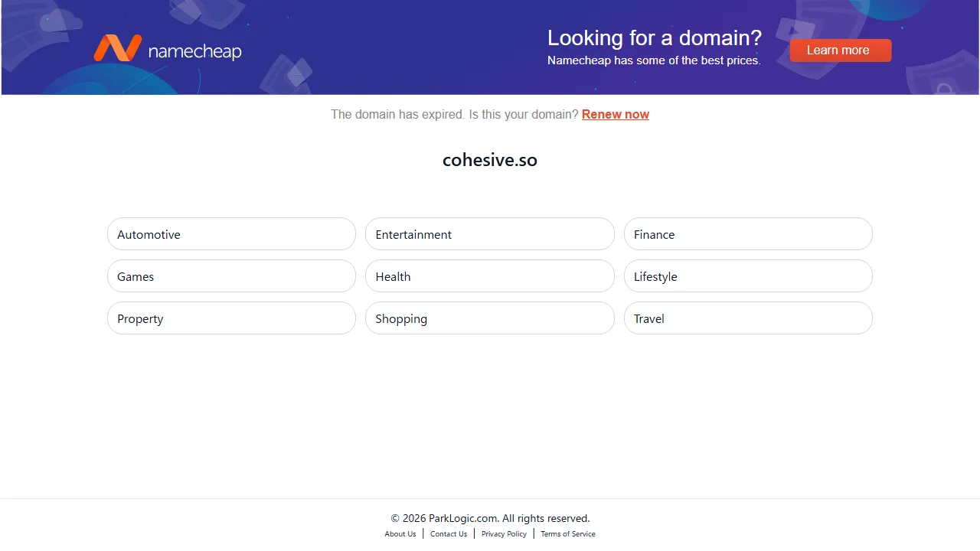The height and width of the screenshot is (551, 980).
Task: Open the Renew now link
Action: pos(616,114)
